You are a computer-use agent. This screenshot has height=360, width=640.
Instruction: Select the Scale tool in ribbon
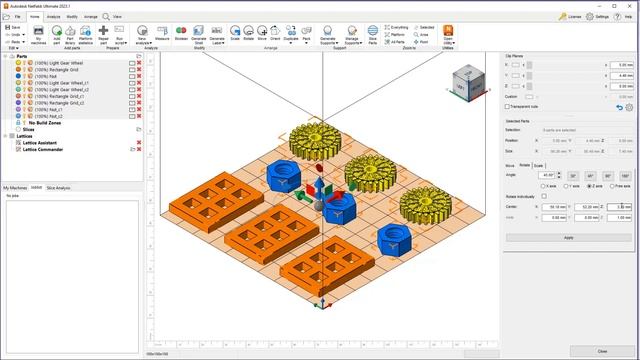[235, 33]
